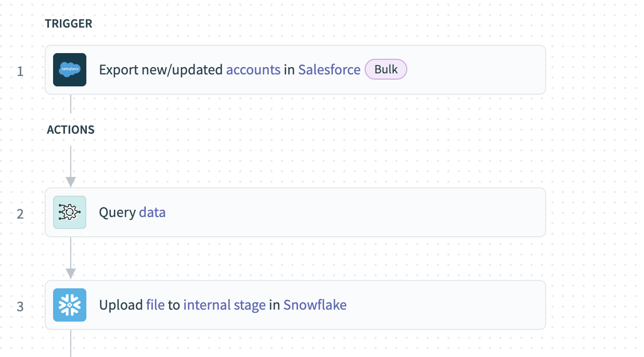The image size is (644, 357).
Task: Click the ACTIONS section heading
Action: (x=71, y=130)
